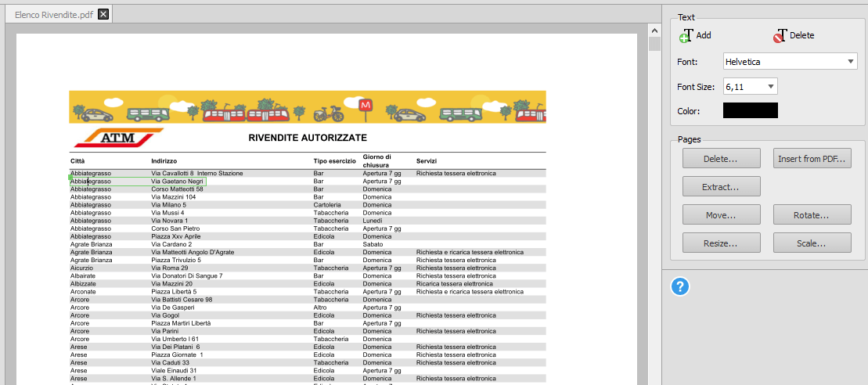
Task: Click the Via Dei Platani 6 address
Action: click(175, 347)
